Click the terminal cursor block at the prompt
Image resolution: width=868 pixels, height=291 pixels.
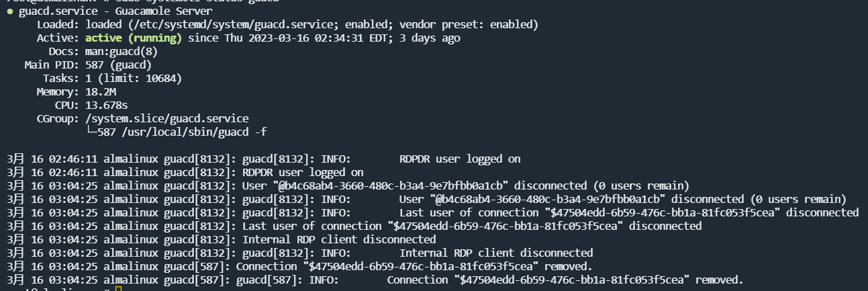coord(118,289)
